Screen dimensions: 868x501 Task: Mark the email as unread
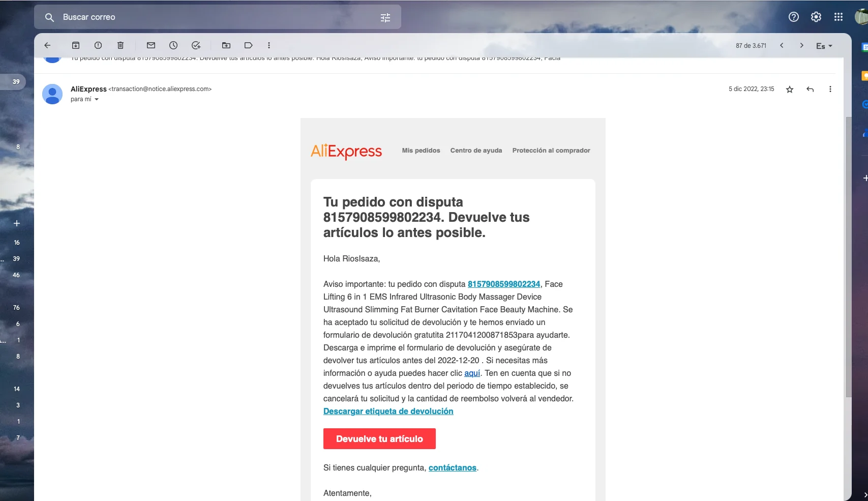151,45
